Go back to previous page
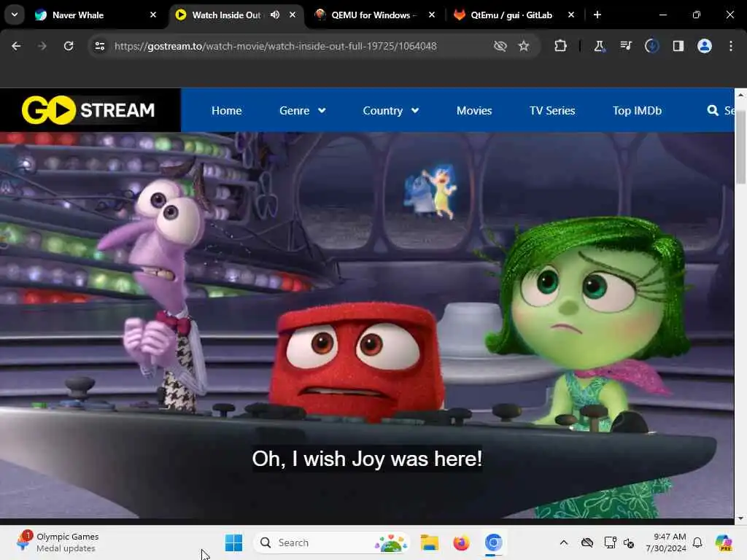747x560 pixels. click(x=16, y=46)
